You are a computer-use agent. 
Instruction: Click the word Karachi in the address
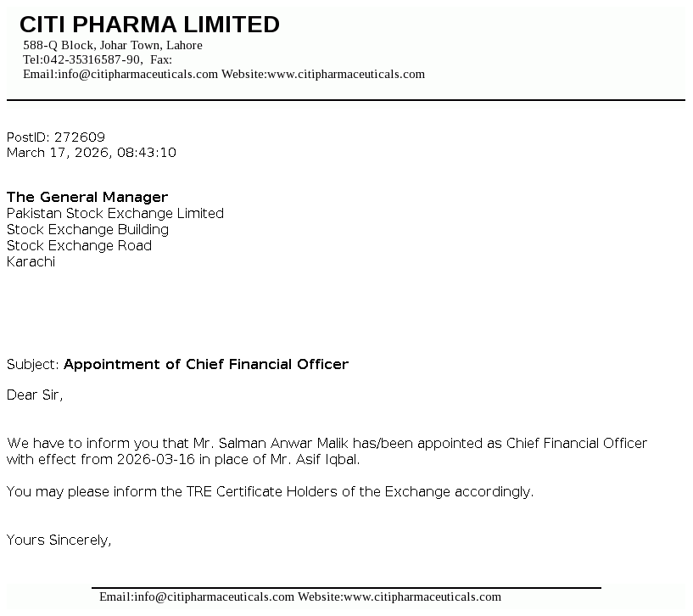coord(31,261)
